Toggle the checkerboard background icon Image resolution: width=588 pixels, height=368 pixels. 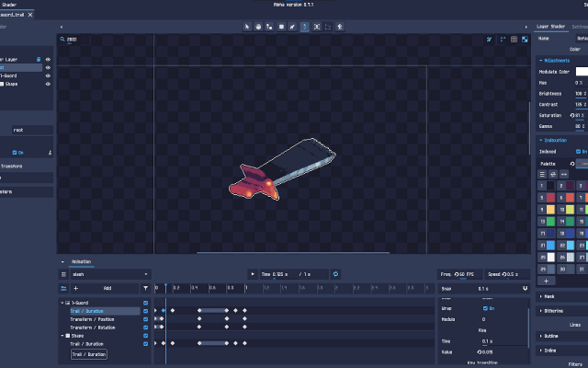(525, 39)
